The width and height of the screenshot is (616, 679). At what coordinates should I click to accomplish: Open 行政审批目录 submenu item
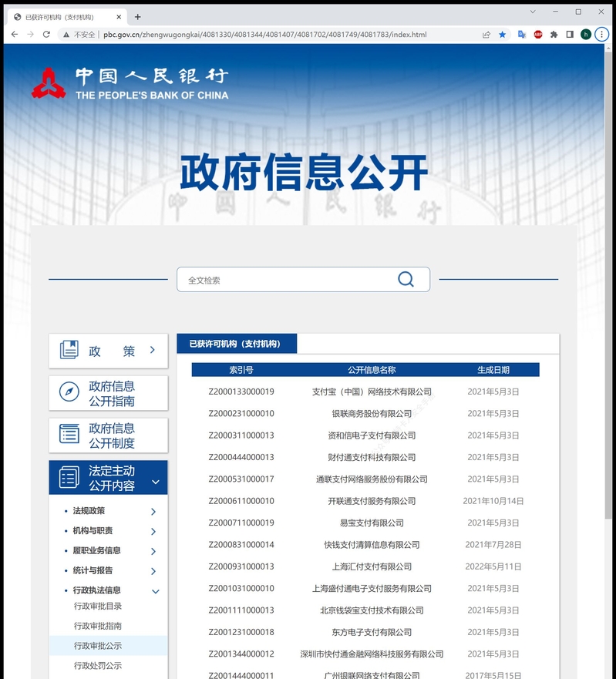(98, 607)
